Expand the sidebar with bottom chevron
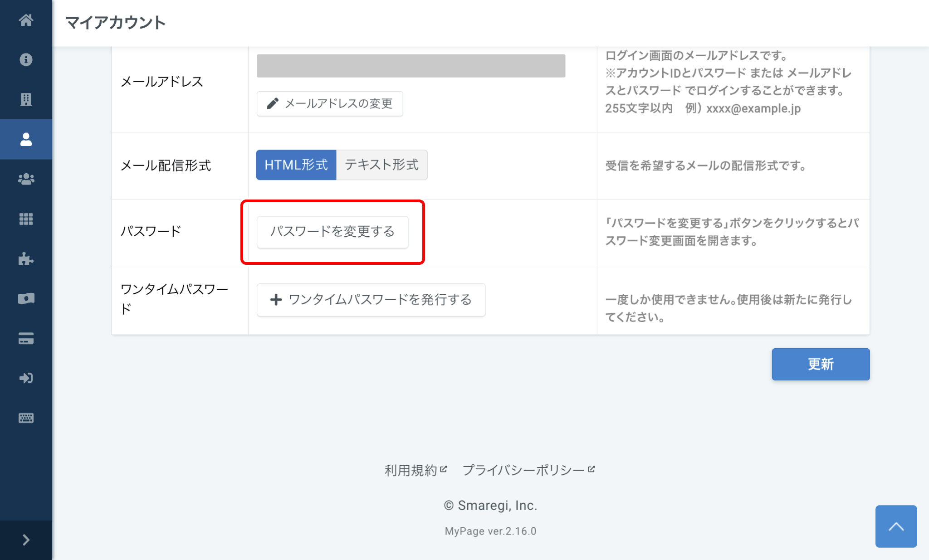This screenshot has width=929, height=560. pos(26,540)
